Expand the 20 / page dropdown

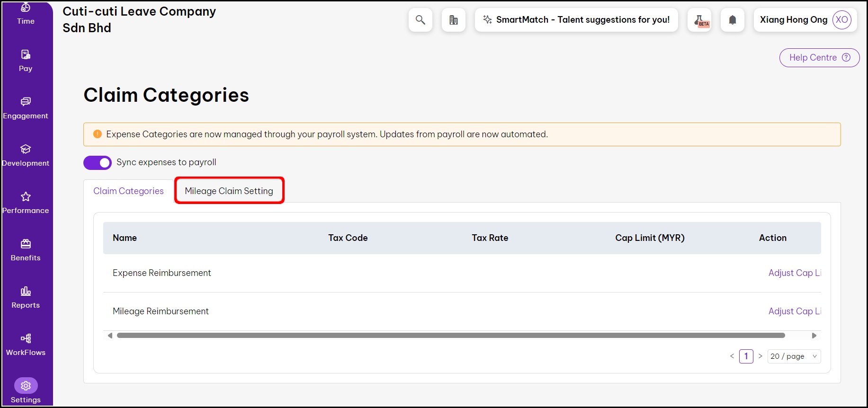[x=794, y=356]
